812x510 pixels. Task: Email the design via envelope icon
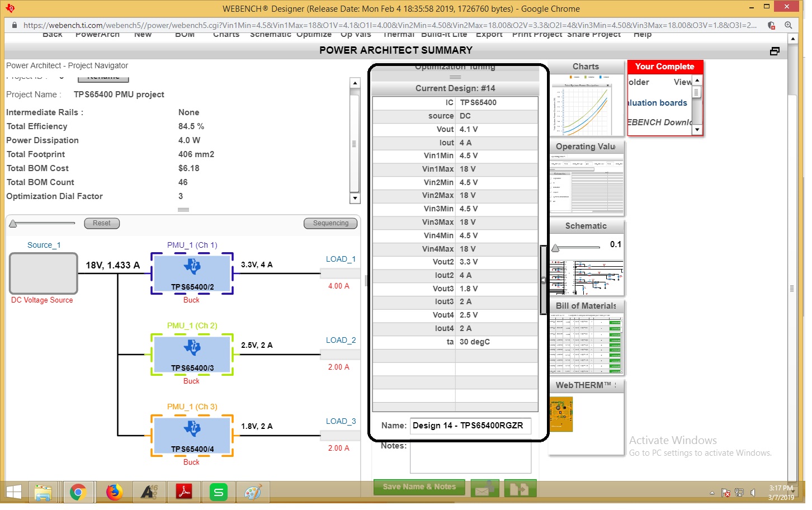[485, 488]
